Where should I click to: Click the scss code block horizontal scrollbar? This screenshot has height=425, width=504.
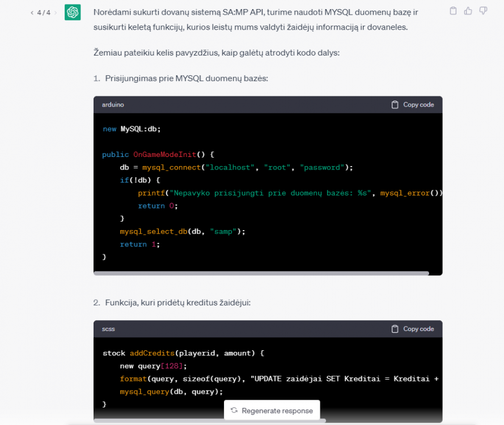[x=210, y=420]
